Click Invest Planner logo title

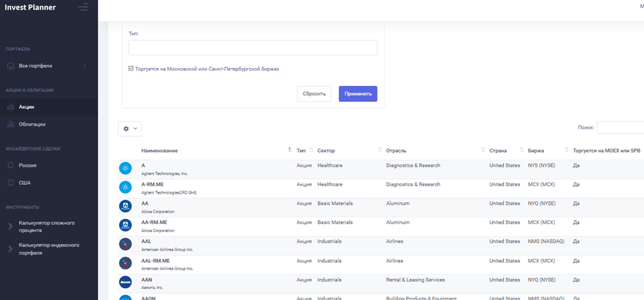tap(30, 7)
